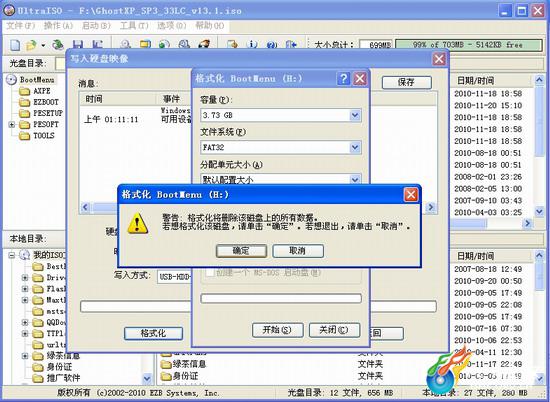Image resolution: width=550 pixels, height=402 pixels.
Task: Open the 容量 dropdown showing 3.73 GB
Action: pyautogui.click(x=355, y=115)
